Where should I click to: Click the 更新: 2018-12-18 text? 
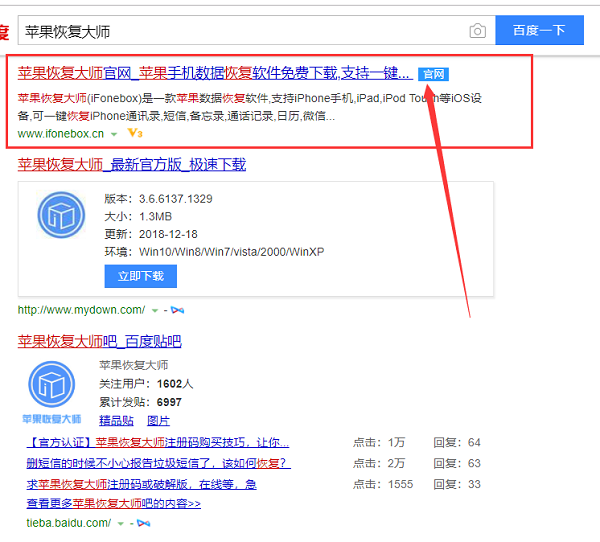(x=151, y=234)
